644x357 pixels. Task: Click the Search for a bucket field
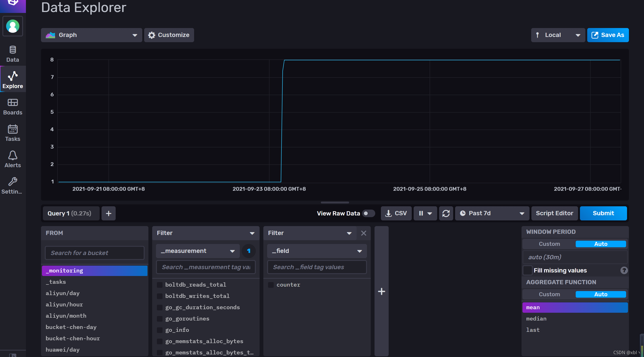tap(94, 253)
